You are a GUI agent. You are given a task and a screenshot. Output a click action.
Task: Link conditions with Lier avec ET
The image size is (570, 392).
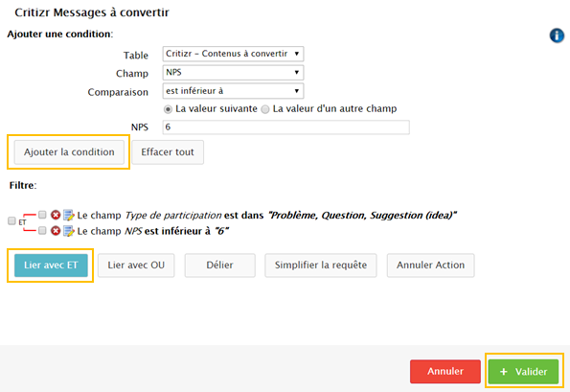tap(51, 265)
